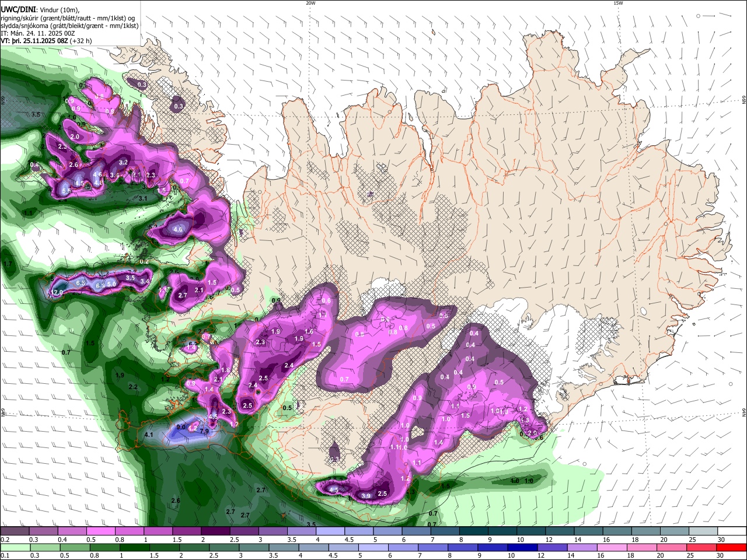The image size is (747, 560).
Task: Click the palest green 0.1–0.3 swatch in rain scale
Action: point(15,548)
